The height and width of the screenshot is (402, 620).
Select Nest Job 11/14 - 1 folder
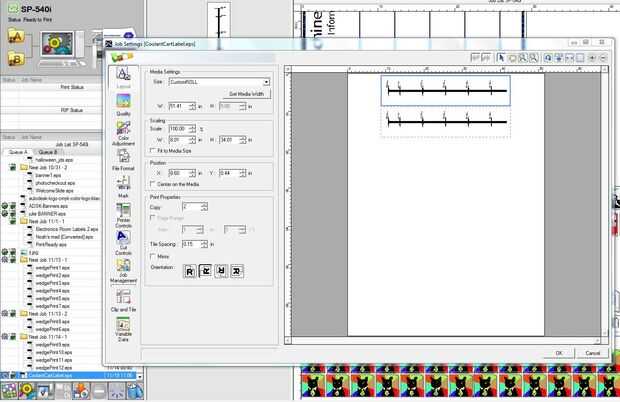point(48,337)
